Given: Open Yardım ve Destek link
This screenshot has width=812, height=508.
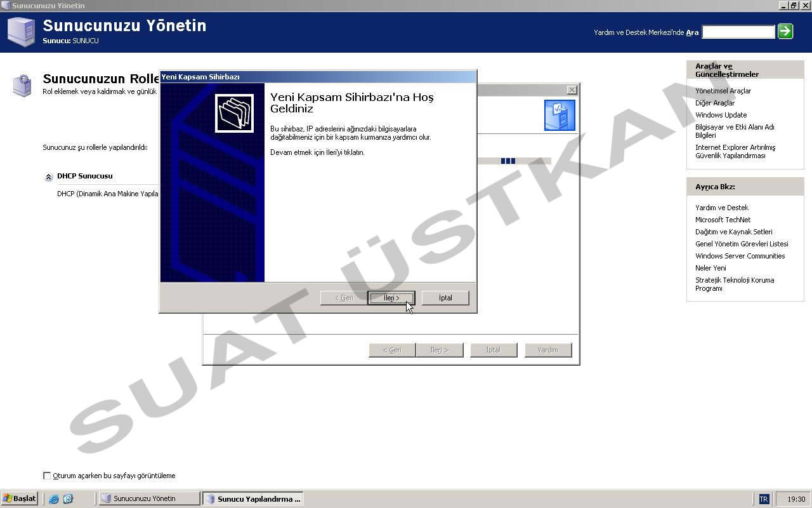Looking at the screenshot, I should click(x=722, y=208).
